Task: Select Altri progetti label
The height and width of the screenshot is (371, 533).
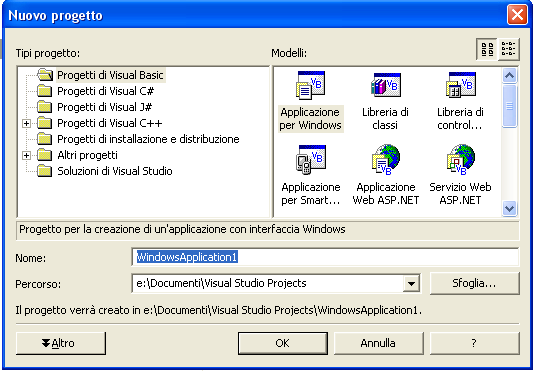Action: (x=87, y=155)
